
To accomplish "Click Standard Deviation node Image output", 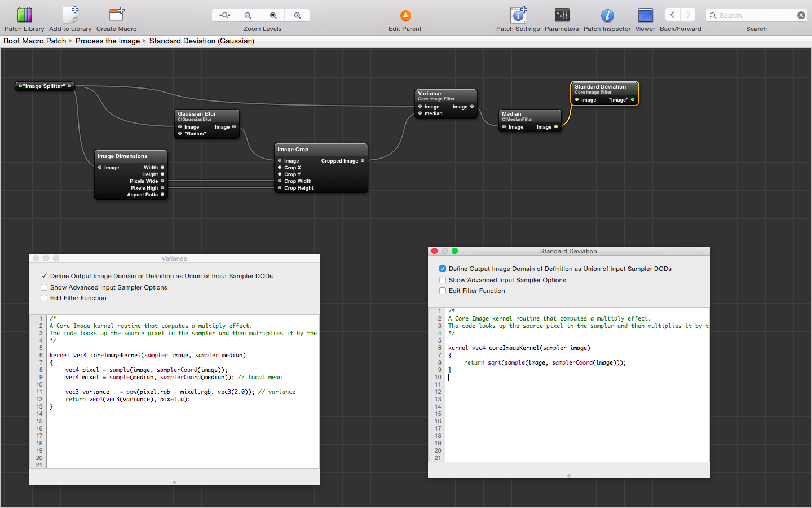I will coord(633,100).
